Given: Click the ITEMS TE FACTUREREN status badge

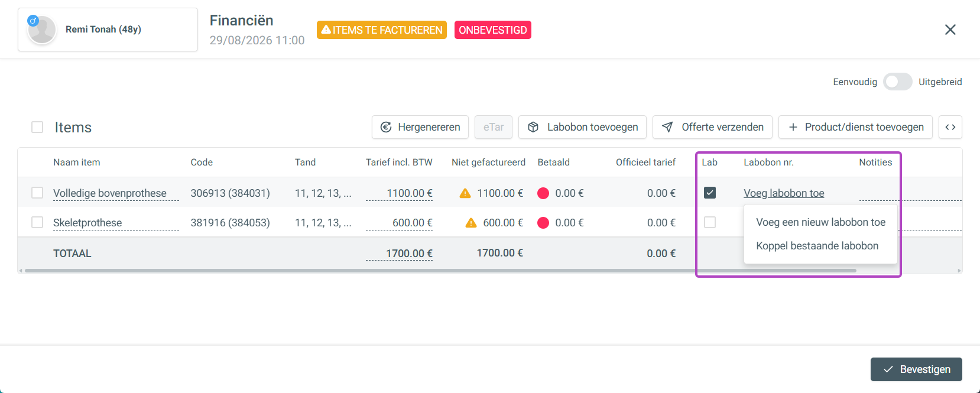Looking at the screenshot, I should click(x=382, y=30).
